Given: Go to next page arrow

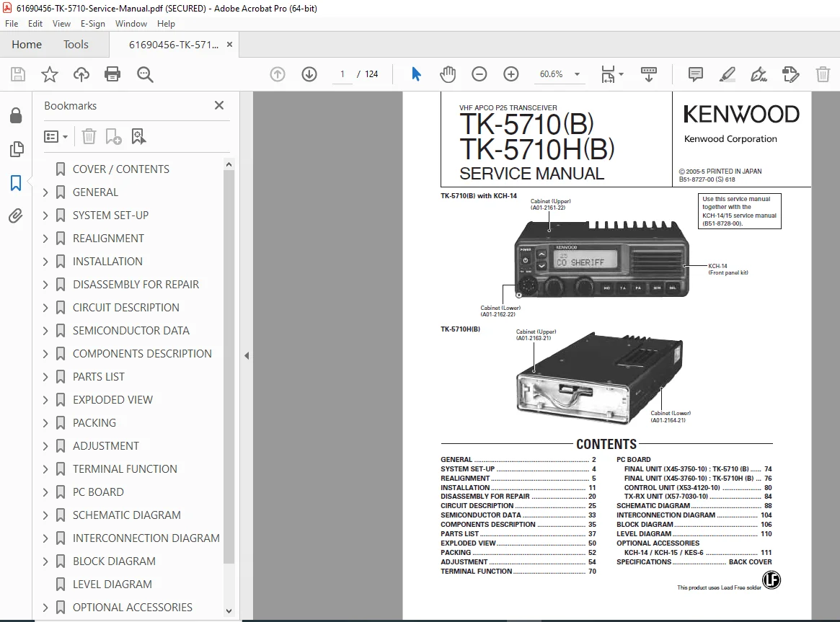Looking at the screenshot, I should pos(309,74).
